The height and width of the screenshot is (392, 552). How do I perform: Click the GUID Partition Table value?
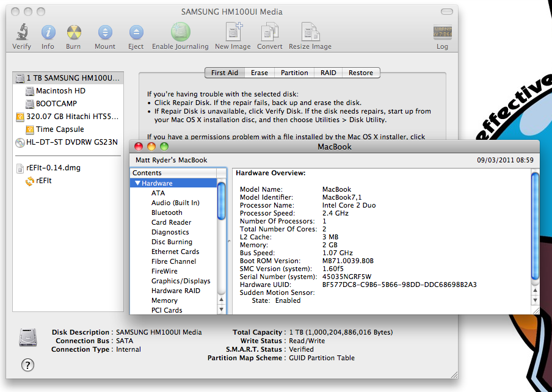322,358
